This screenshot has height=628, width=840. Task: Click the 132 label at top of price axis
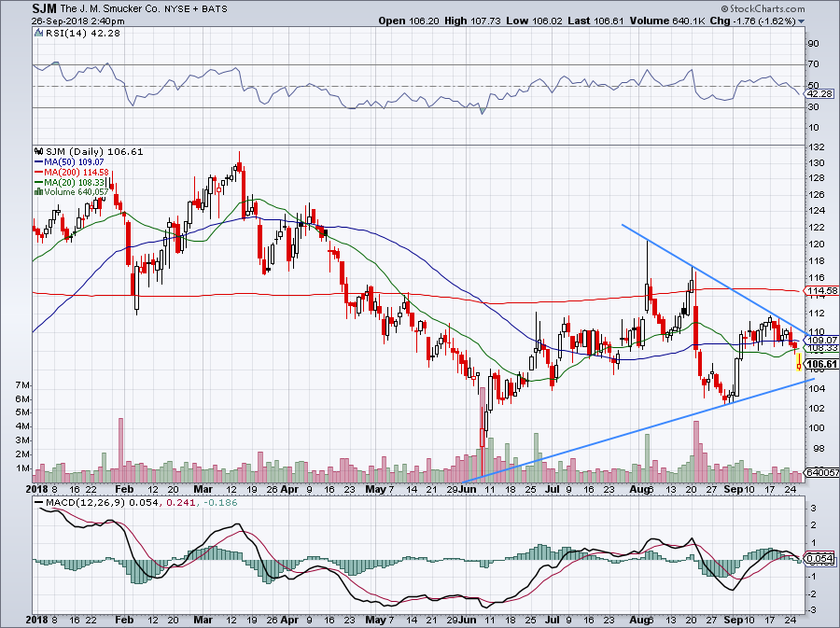click(x=816, y=147)
